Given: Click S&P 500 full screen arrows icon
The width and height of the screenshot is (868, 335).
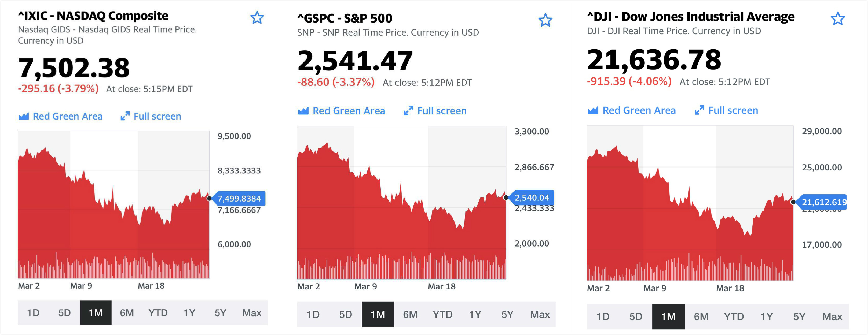Looking at the screenshot, I should [408, 111].
